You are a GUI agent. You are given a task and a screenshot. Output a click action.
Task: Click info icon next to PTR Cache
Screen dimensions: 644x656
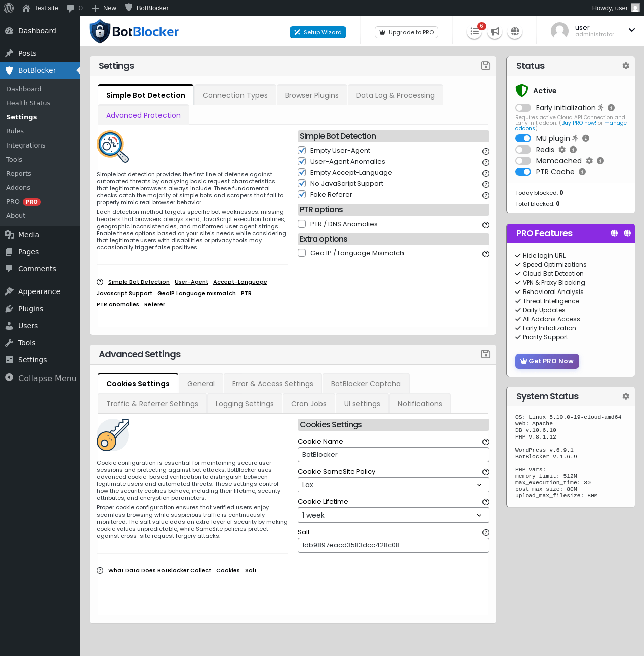coord(582,172)
